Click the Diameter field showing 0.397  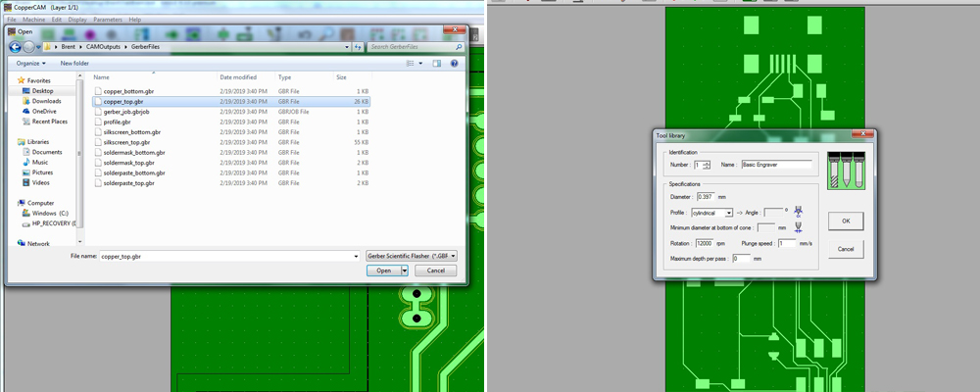coord(705,197)
